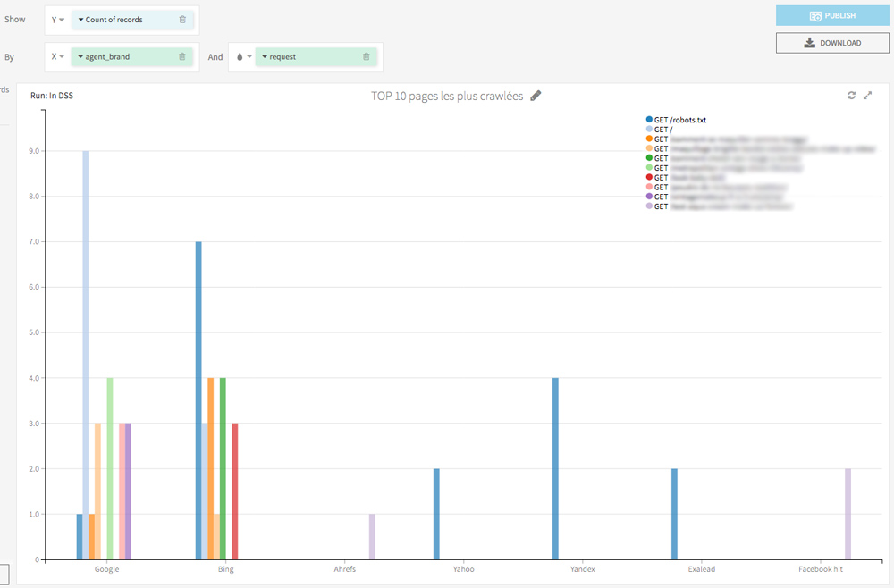The width and height of the screenshot is (894, 588).
Task: Click the Facebook hit axis label
Action: (x=821, y=569)
